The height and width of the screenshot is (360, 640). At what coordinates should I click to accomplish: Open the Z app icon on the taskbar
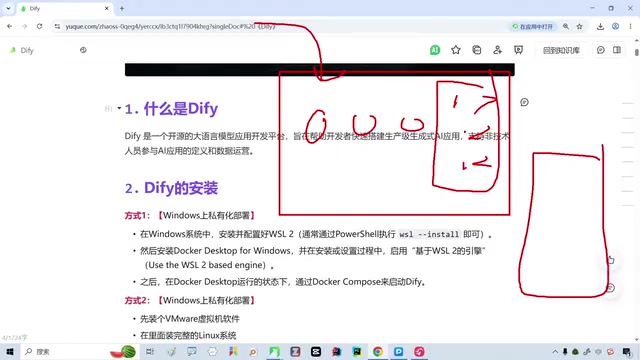[295, 351]
